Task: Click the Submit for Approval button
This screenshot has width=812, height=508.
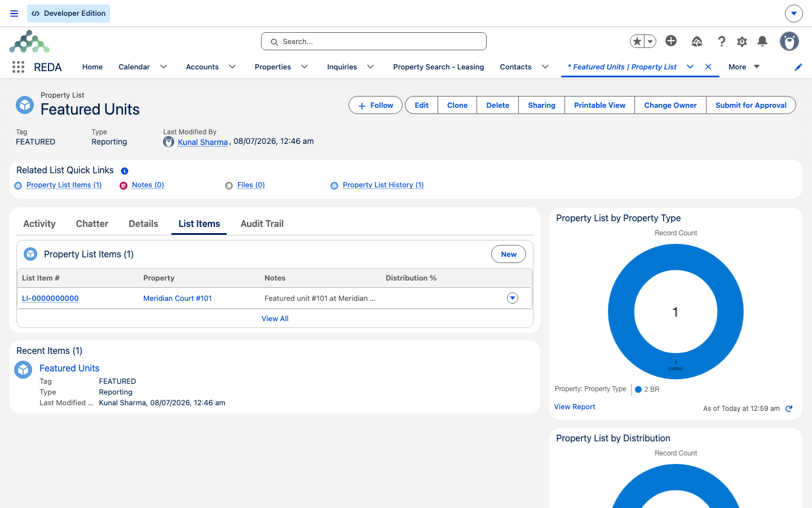Action: coord(751,105)
